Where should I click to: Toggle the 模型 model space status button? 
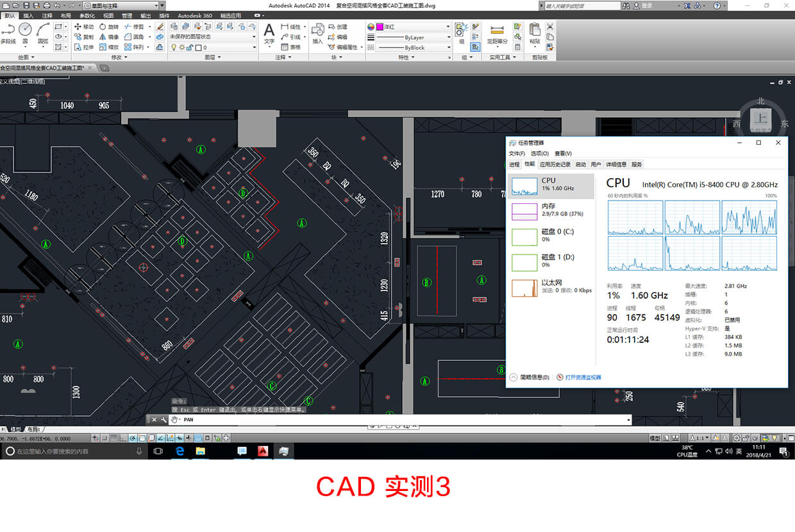[655, 438]
